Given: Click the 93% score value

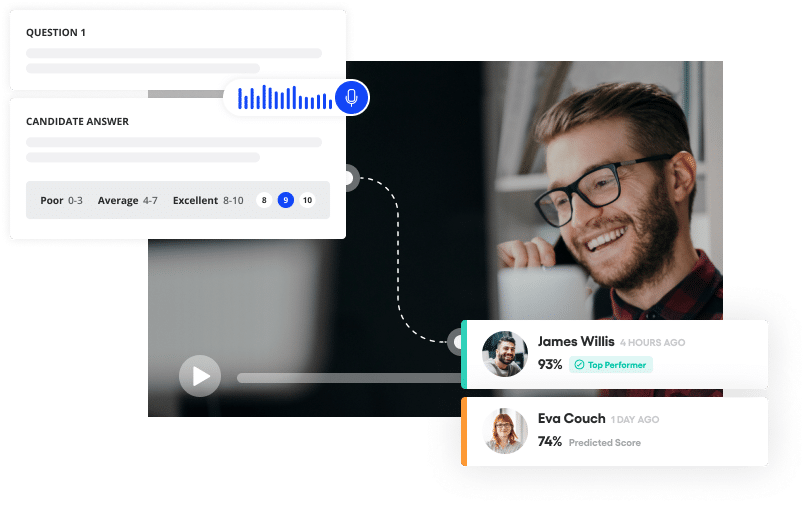Looking at the screenshot, I should (550, 364).
